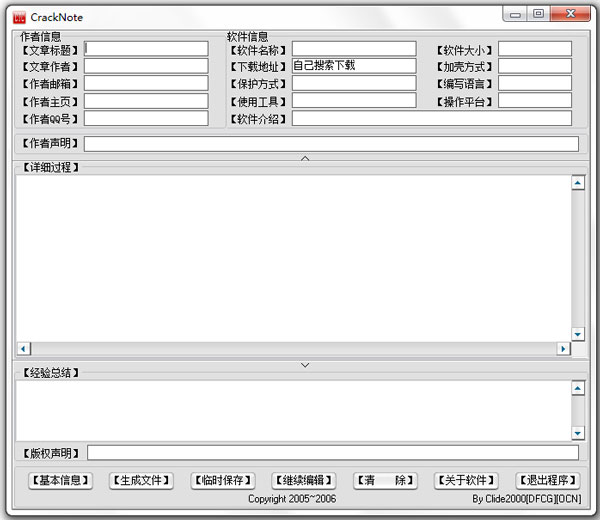Collapse the upper panel with the up chevron
Image resolution: width=600 pixels, height=520 pixels.
[x=305, y=158]
